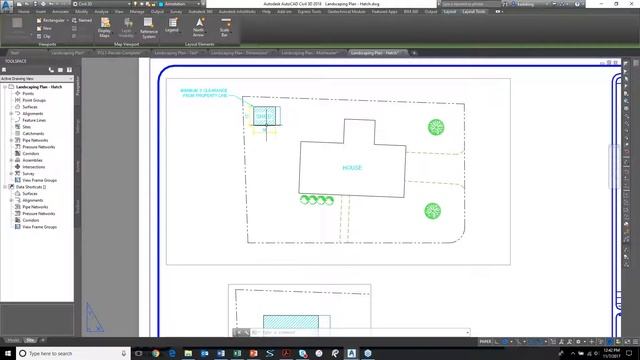Viewport: 640px width, 360px height.
Task: Click in the command line input field
Action: click(357, 332)
